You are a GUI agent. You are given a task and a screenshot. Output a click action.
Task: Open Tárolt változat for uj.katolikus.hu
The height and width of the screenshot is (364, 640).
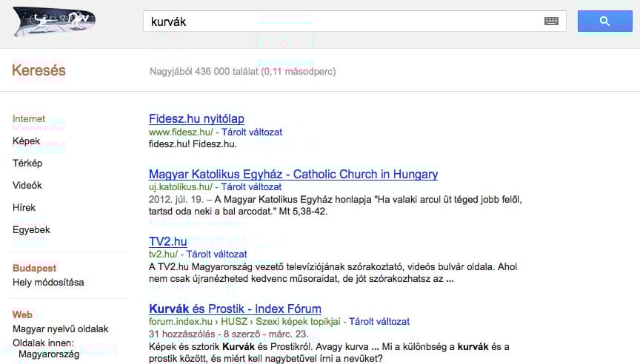[x=251, y=187]
